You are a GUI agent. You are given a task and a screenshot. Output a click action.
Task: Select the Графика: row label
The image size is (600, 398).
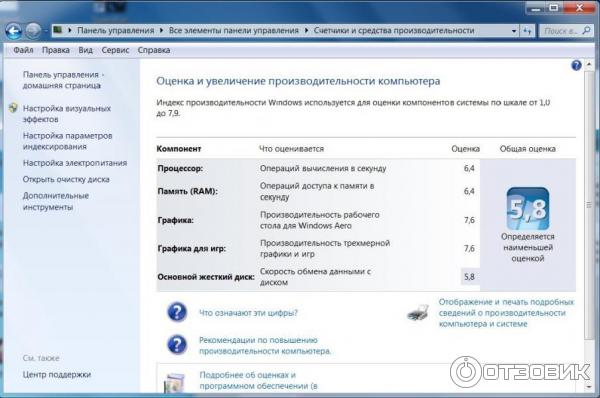point(176,220)
